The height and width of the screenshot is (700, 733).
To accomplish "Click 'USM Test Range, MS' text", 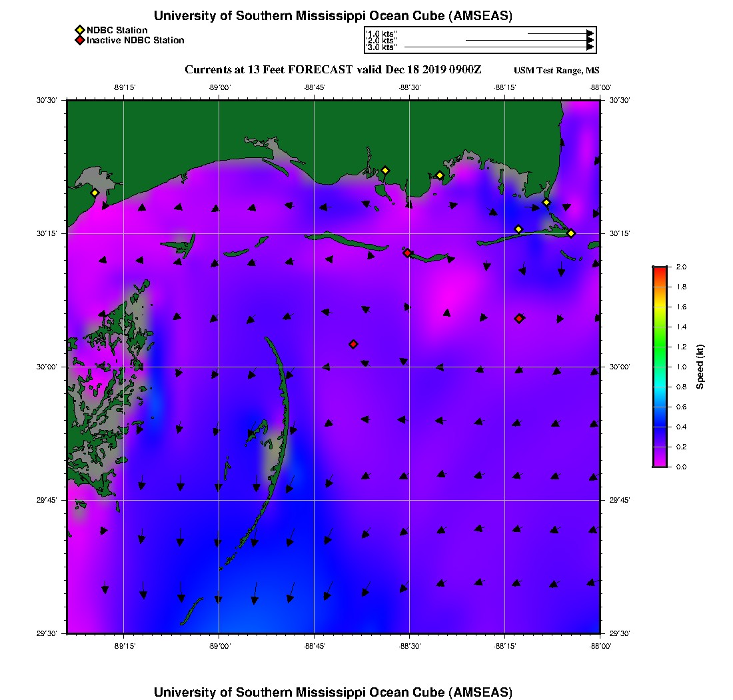I will point(556,71).
